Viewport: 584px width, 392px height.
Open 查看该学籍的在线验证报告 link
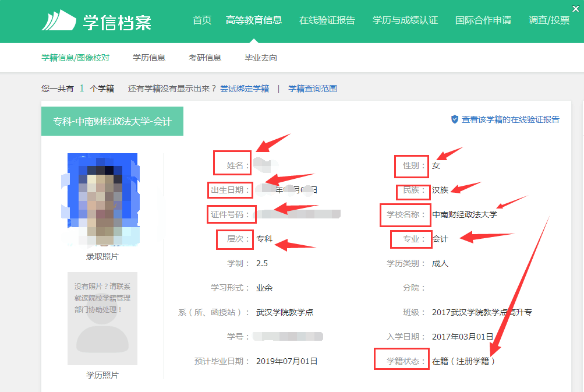[x=510, y=119]
